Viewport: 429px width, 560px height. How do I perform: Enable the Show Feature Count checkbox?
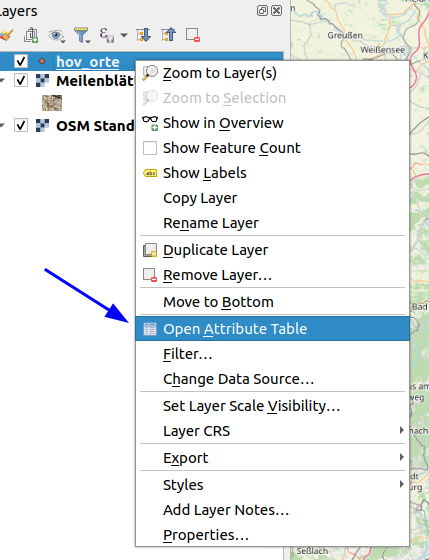pos(150,148)
